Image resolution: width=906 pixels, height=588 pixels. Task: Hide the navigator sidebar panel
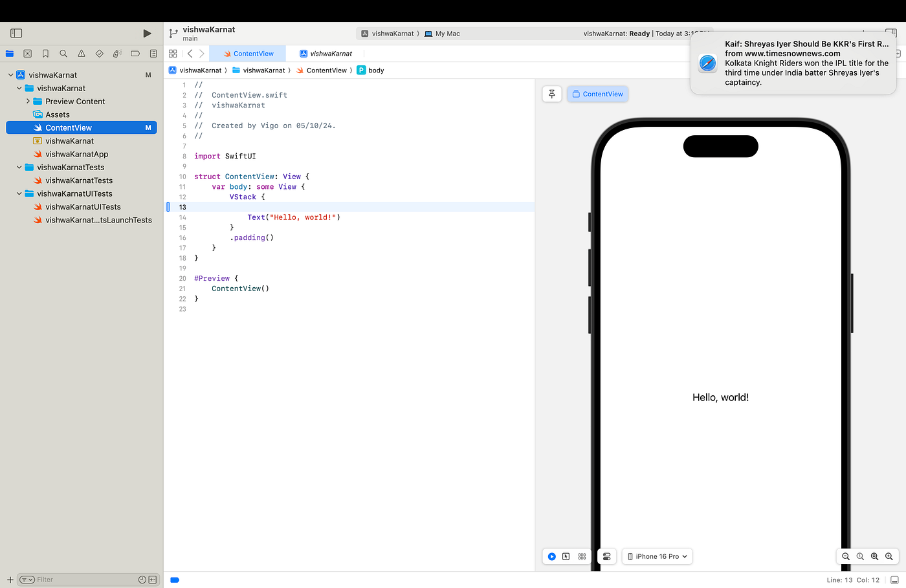coord(17,33)
